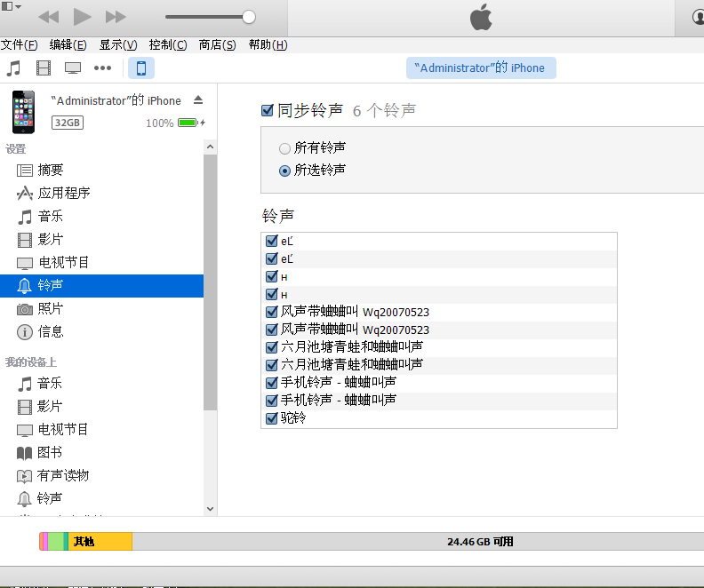Open 铃声 under 我的设备上
The image size is (704, 588).
[101, 498]
